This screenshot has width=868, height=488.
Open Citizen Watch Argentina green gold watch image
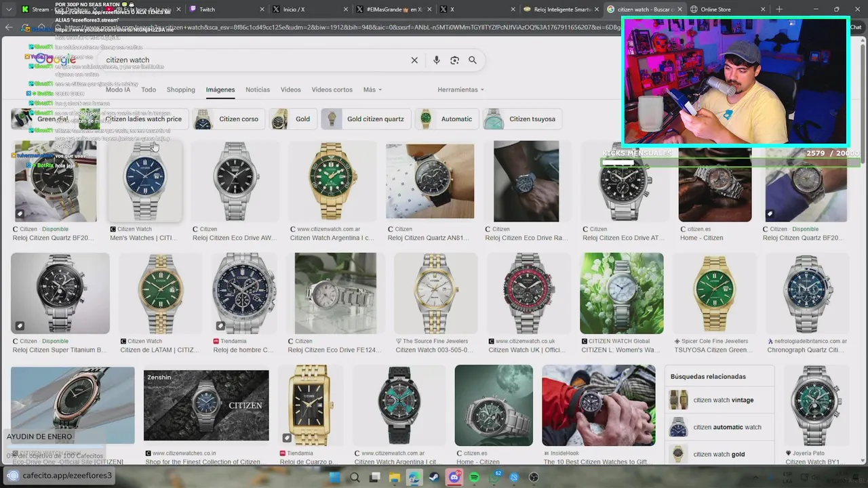[332, 181]
